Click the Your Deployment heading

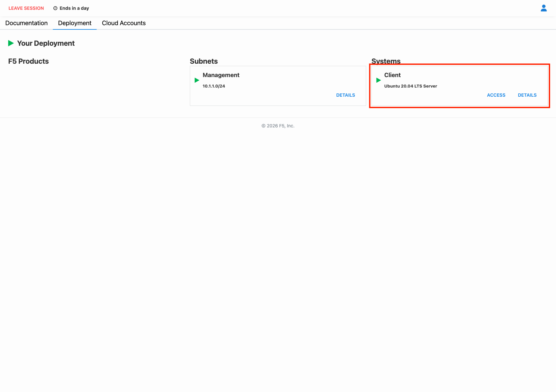pos(46,43)
